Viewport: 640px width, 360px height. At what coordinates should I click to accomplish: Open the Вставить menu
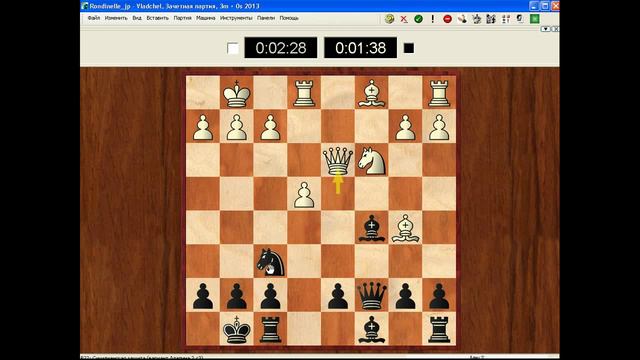(x=158, y=18)
